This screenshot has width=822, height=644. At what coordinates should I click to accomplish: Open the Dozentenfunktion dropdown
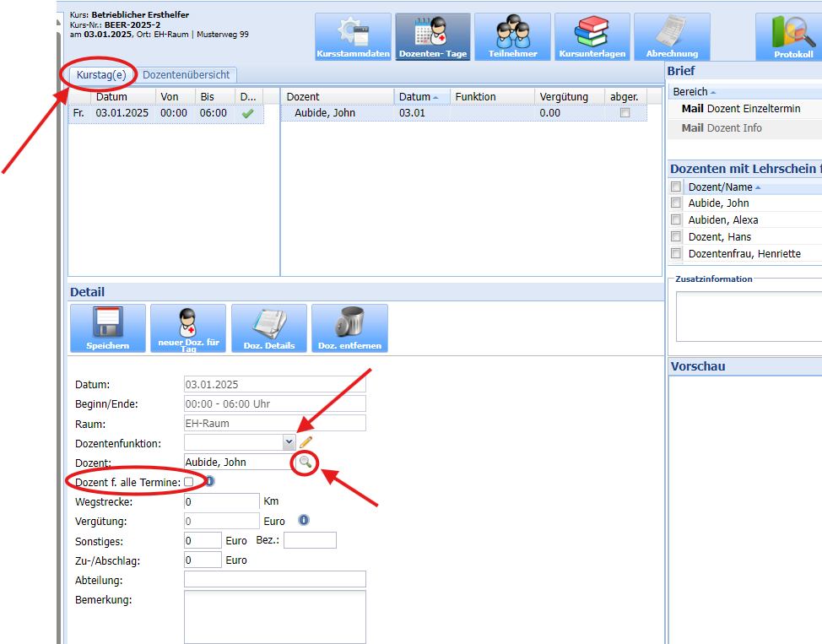click(x=289, y=441)
